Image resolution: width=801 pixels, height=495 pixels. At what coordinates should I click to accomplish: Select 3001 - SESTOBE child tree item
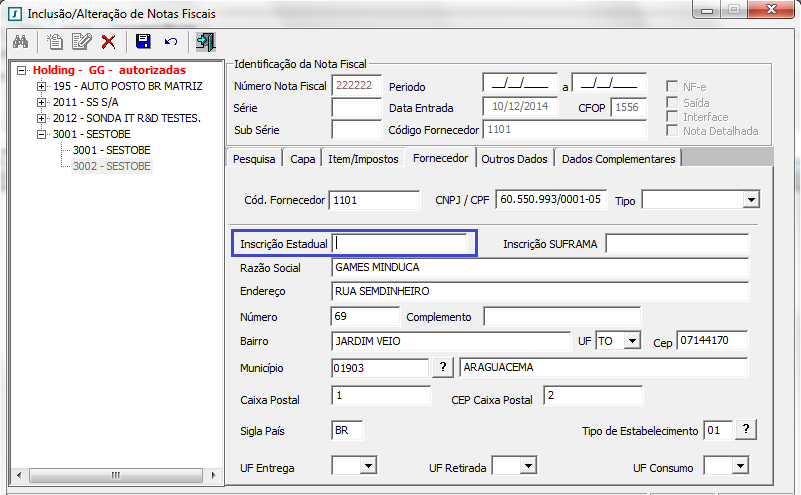point(111,150)
